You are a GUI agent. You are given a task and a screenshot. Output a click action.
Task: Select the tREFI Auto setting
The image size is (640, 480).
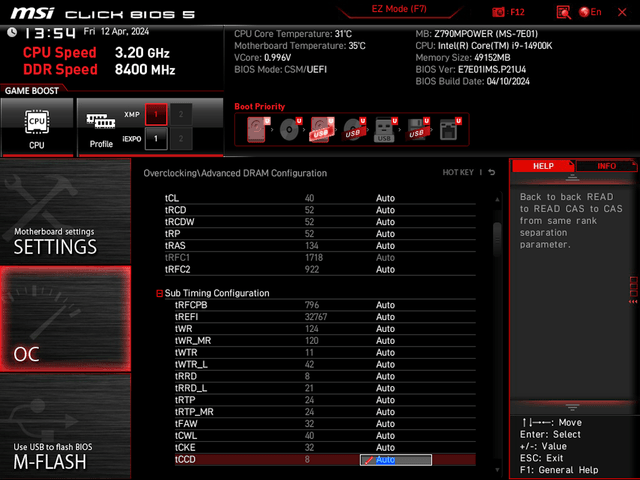coord(385,317)
